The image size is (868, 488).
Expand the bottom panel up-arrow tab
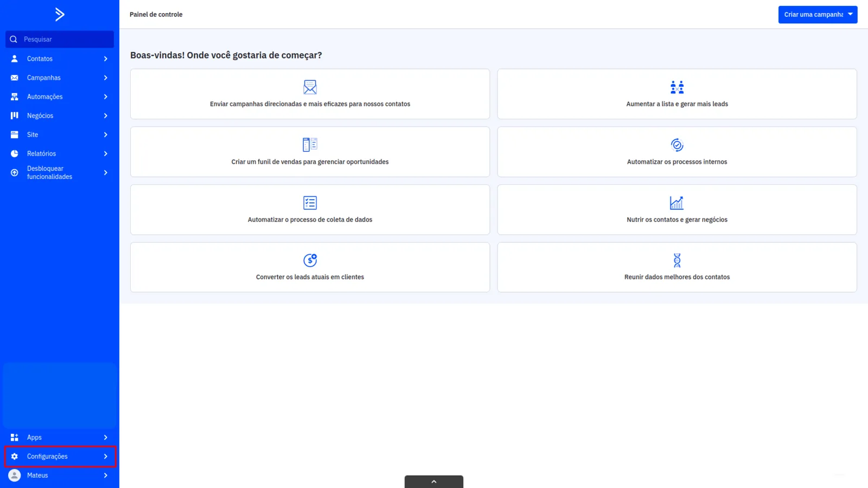pyautogui.click(x=434, y=481)
